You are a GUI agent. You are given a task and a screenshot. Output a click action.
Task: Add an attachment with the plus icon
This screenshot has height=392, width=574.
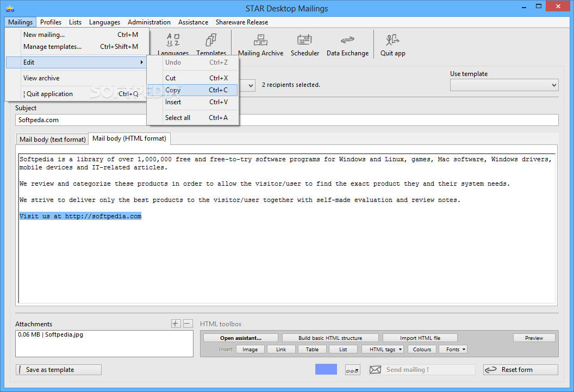pyautogui.click(x=176, y=324)
